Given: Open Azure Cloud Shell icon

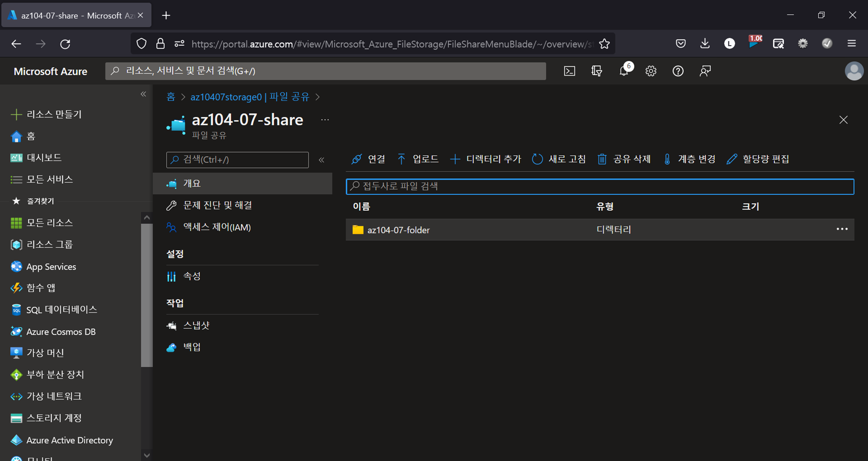Looking at the screenshot, I should (569, 71).
